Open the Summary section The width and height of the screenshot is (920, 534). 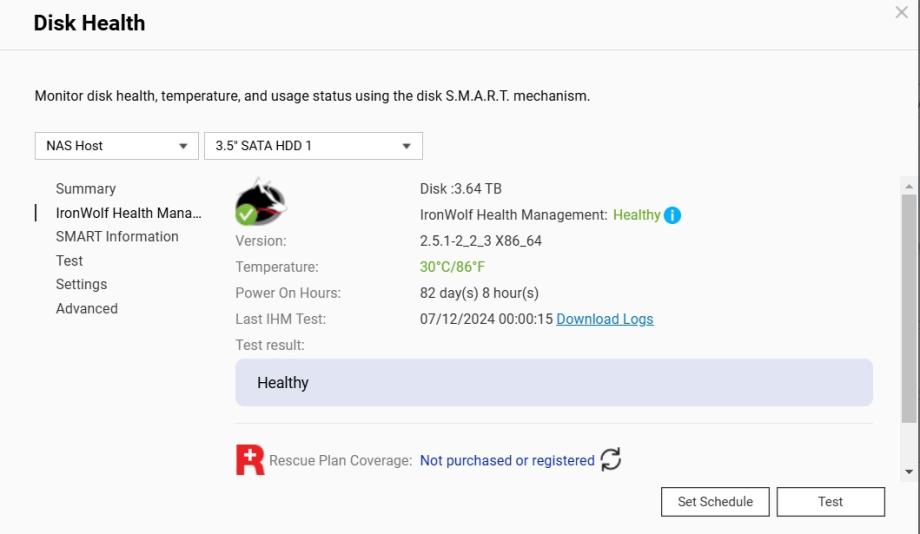[x=86, y=189]
